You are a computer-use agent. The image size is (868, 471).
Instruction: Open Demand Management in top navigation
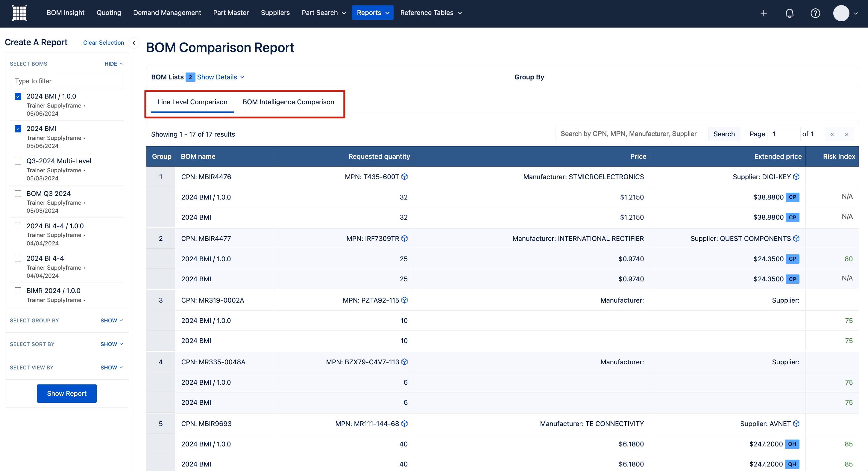[167, 13]
